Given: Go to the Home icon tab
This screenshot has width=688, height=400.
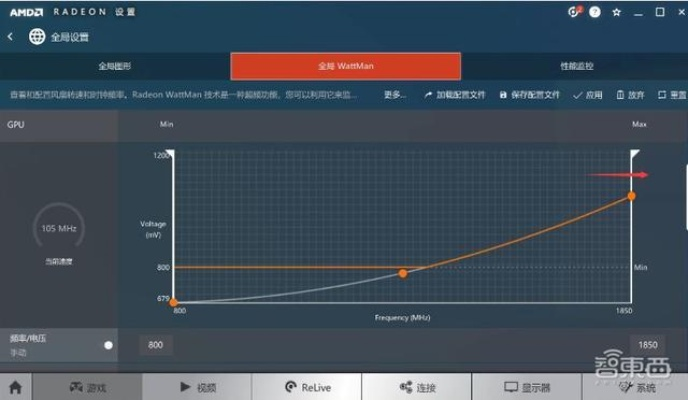Looking at the screenshot, I should 15,387.
